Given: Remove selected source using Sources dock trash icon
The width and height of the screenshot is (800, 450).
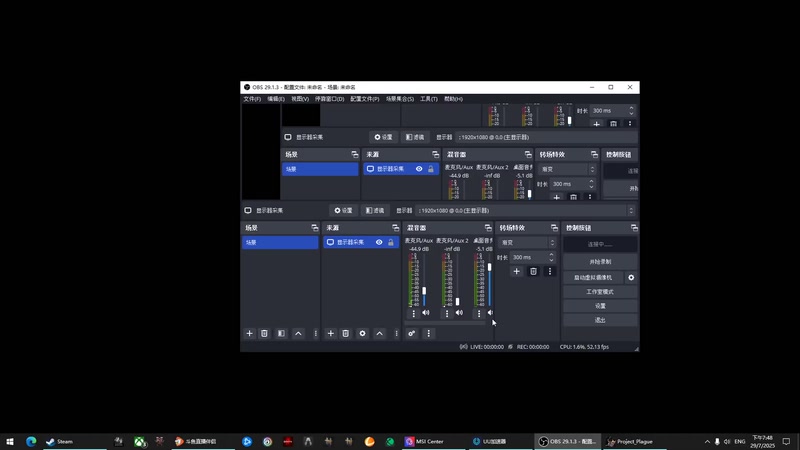Looking at the screenshot, I should [x=345, y=333].
